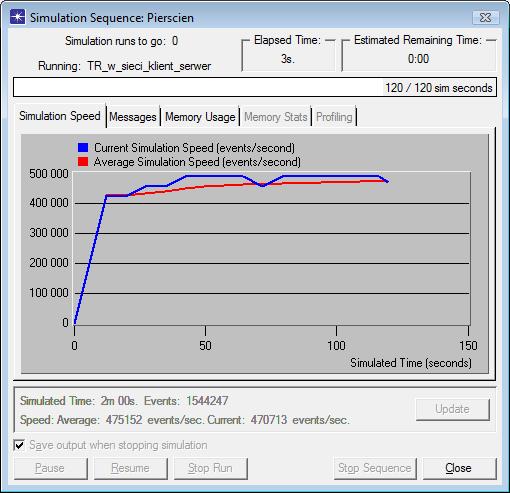Viewport: 510px width, 493px height.
Task: Click the '120 / 120 sim seconds' text
Action: point(439,88)
